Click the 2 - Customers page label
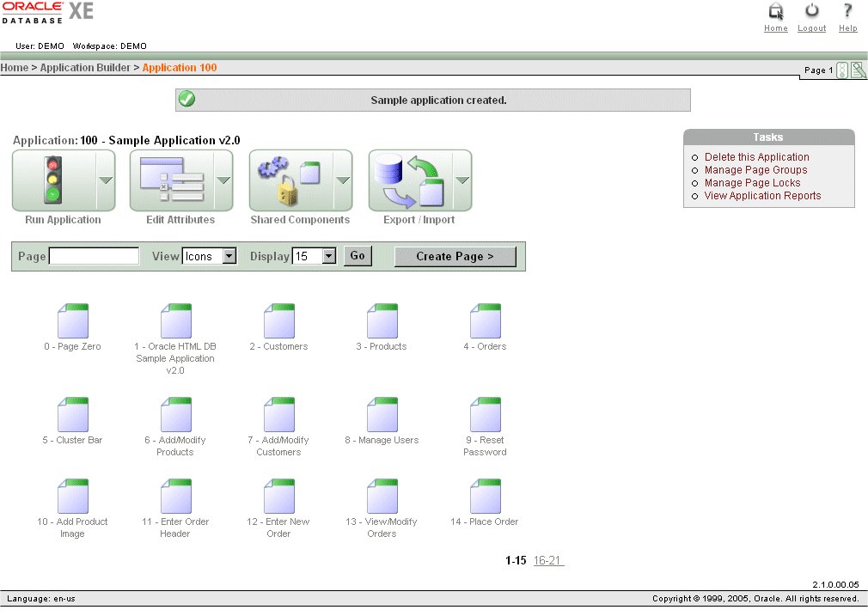 tap(278, 346)
